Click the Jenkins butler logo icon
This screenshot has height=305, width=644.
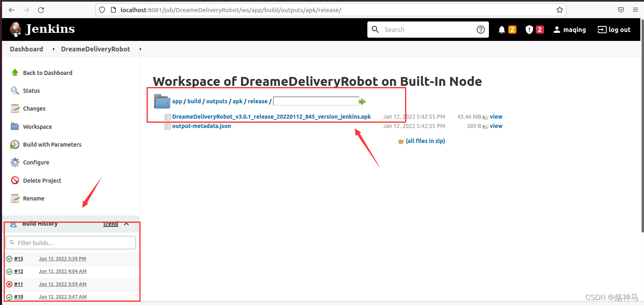click(x=15, y=29)
